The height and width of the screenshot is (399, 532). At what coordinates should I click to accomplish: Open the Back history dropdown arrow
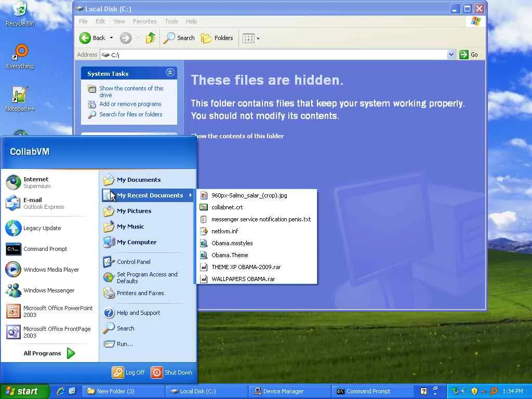click(x=111, y=38)
